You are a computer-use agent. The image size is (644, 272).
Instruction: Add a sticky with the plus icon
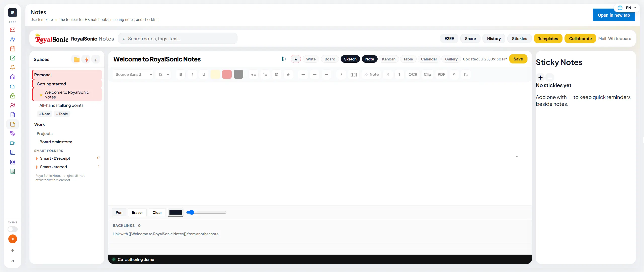[540, 78]
